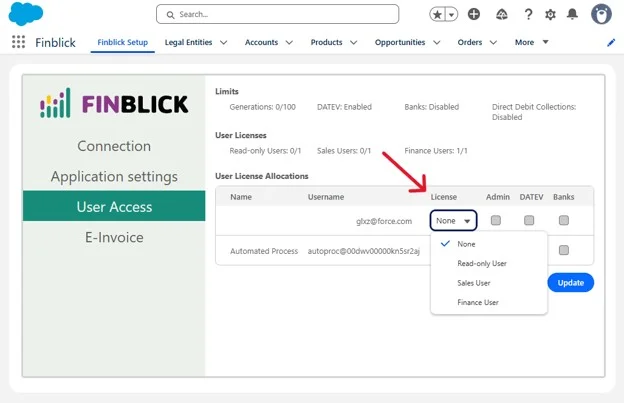Click the Read-only Users: 0/1 text

(x=265, y=151)
